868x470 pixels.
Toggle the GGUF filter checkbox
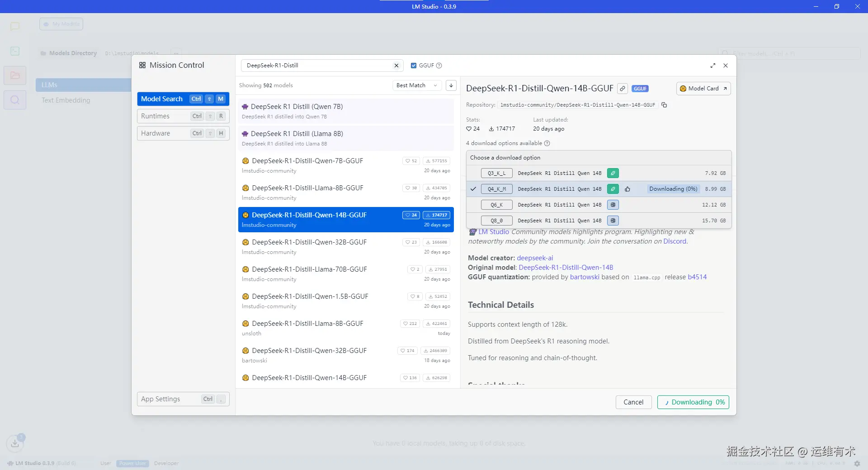[x=414, y=66]
